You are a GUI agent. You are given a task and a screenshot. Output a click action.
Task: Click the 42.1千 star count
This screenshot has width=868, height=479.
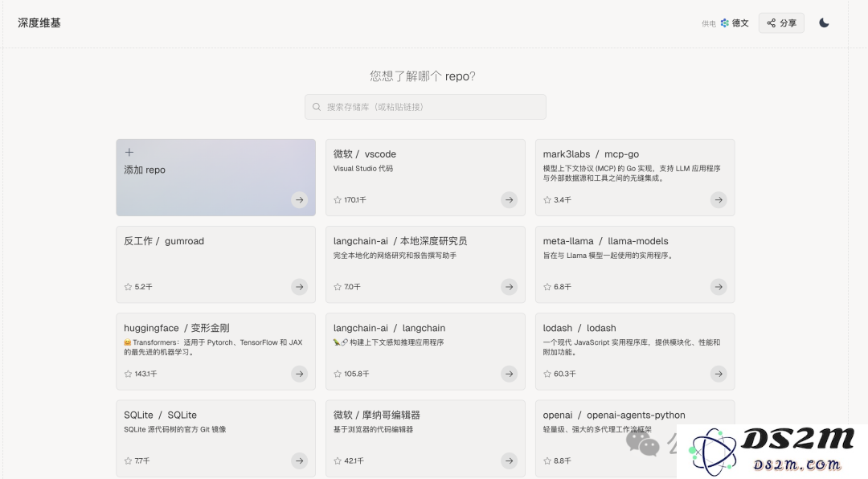tap(354, 461)
